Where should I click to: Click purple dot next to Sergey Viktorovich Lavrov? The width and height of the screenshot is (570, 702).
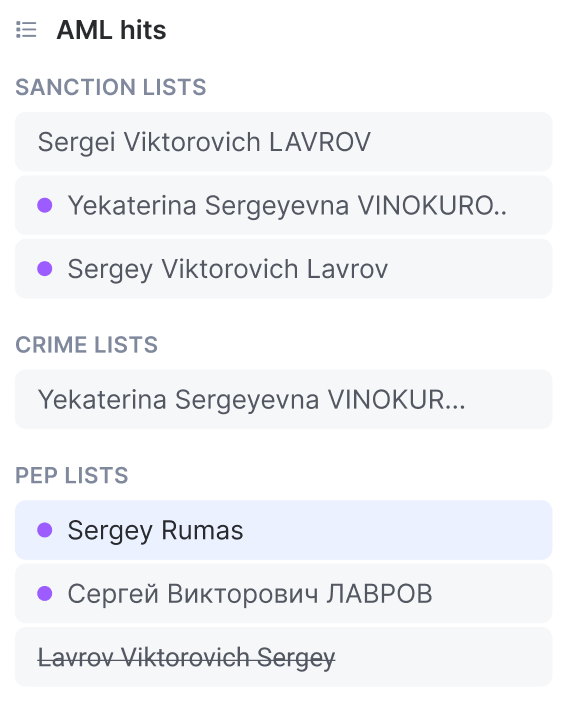[45, 269]
